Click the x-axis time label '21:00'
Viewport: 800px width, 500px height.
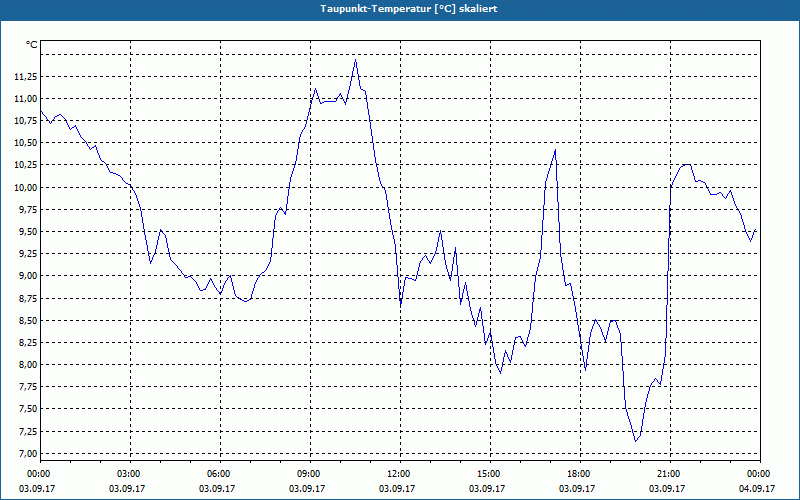[670, 474]
